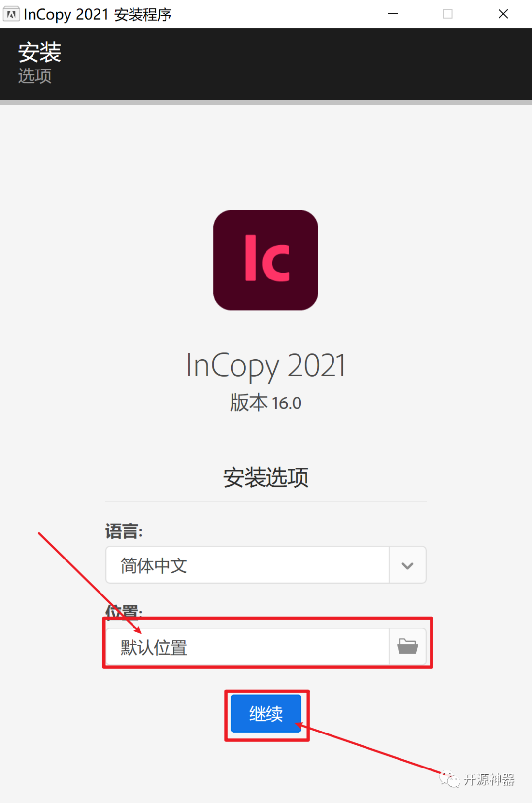Click the folder browse icon for install location
Image resolution: width=532 pixels, height=803 pixels.
coord(407,646)
